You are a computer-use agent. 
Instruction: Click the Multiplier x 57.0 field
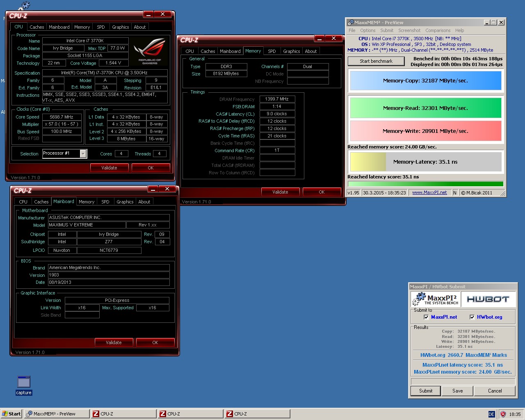coord(62,124)
